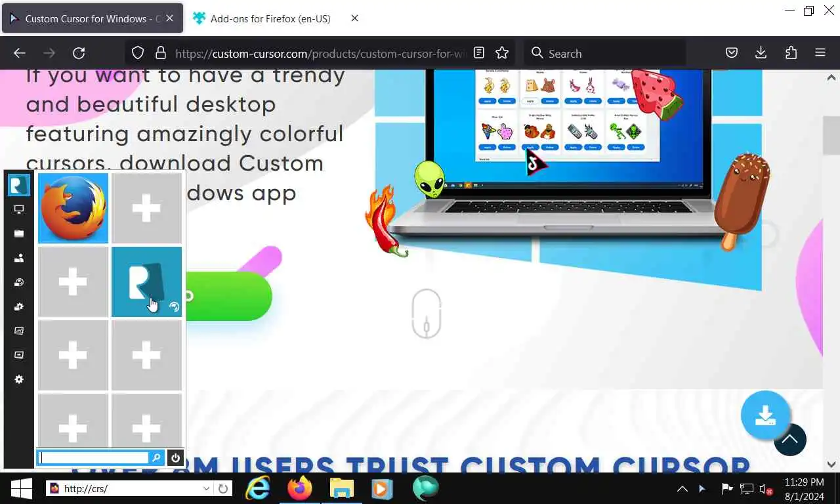The image size is (840, 504).
Task: Open the network tray icon
Action: [x=747, y=488]
